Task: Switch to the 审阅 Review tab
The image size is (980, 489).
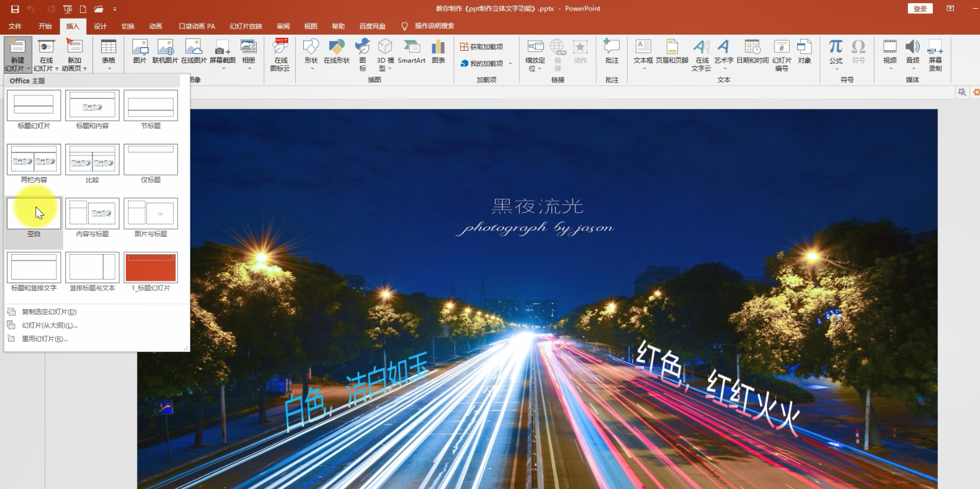Action: click(283, 26)
